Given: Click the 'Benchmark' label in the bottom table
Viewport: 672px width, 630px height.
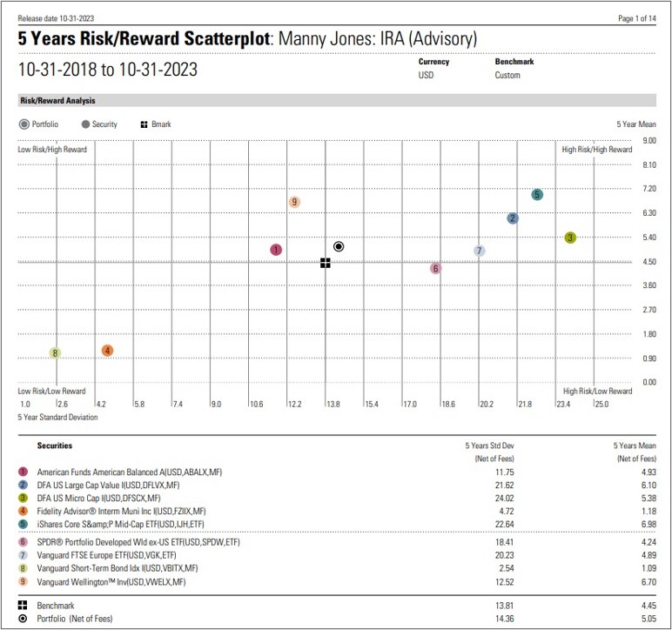Looking at the screenshot, I should coord(56,606).
